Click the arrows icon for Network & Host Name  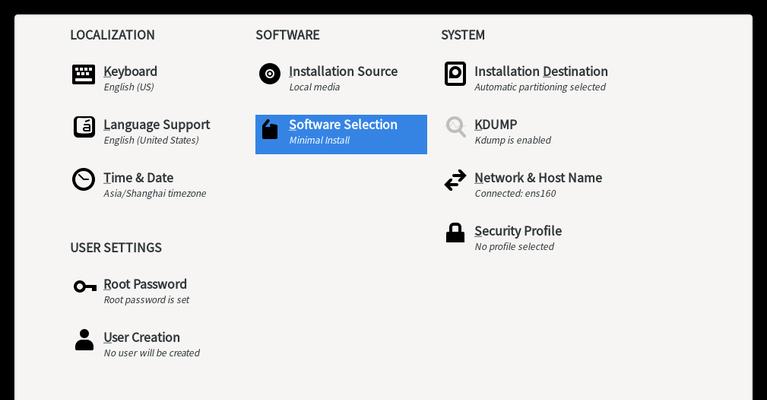[455, 180]
